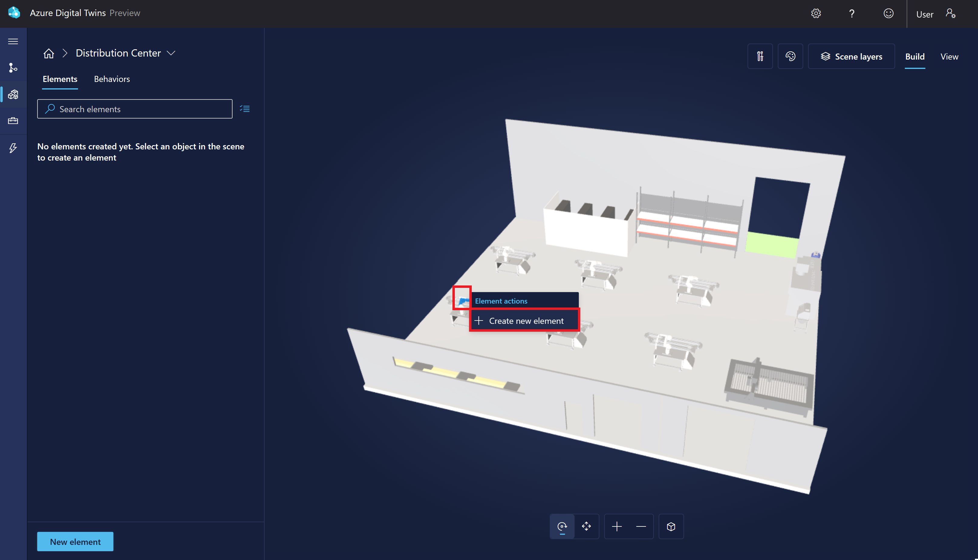978x560 pixels.
Task: Open the Scene graph sidebar icon
Action: click(x=13, y=68)
